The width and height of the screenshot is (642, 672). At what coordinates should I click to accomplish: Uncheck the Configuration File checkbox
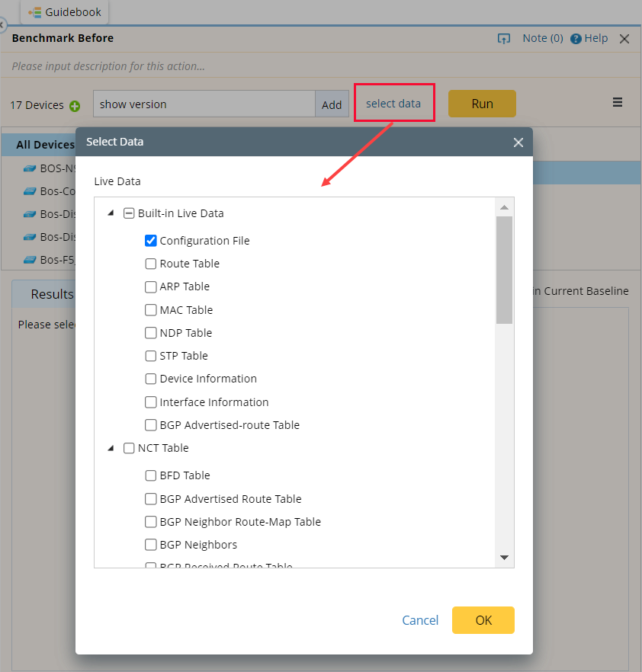click(150, 240)
